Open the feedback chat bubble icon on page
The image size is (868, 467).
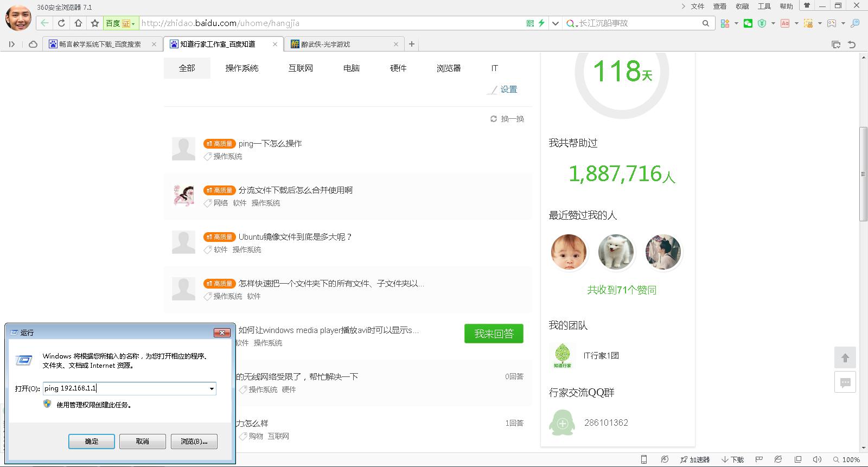click(845, 382)
